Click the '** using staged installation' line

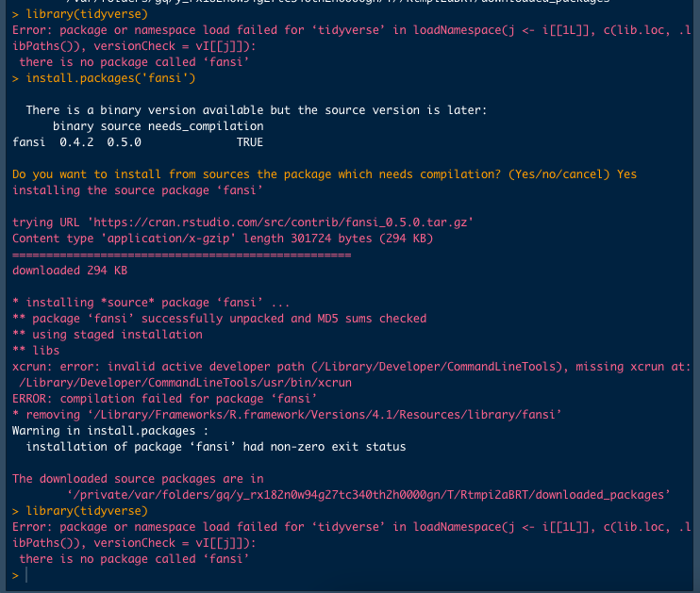(x=108, y=335)
